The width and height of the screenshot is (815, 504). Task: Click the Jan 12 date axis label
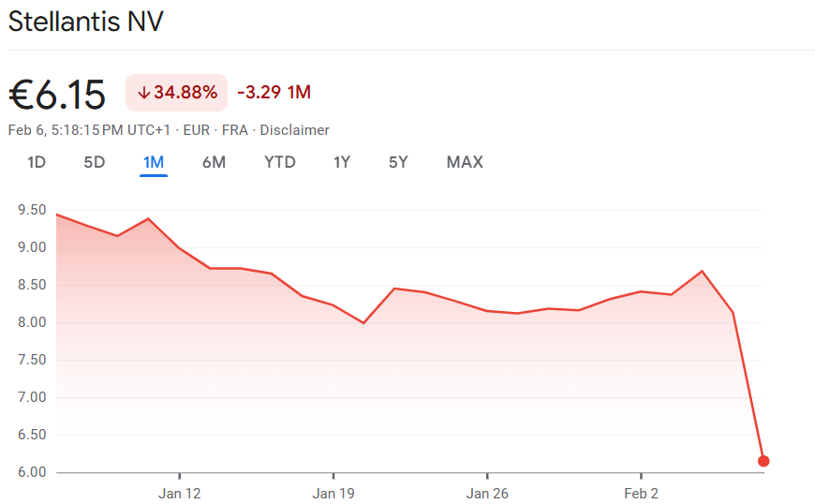click(x=179, y=494)
